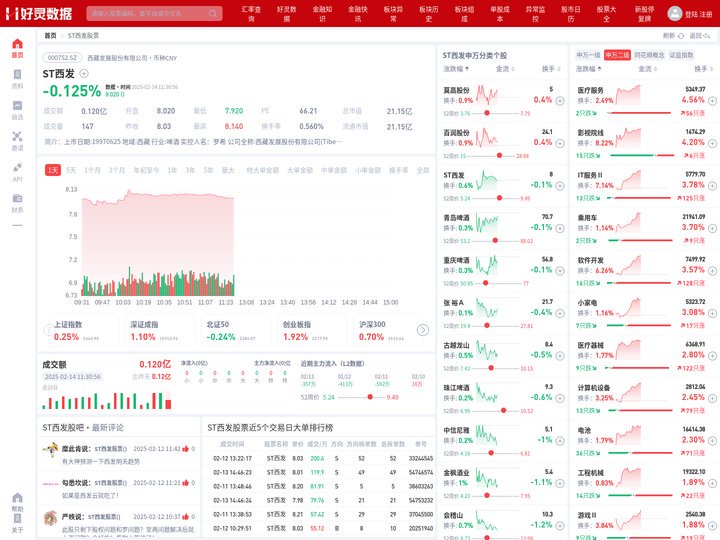The height and width of the screenshot is (540, 720).
Task: Open the API icon in the sidebar
Action: click(17, 172)
